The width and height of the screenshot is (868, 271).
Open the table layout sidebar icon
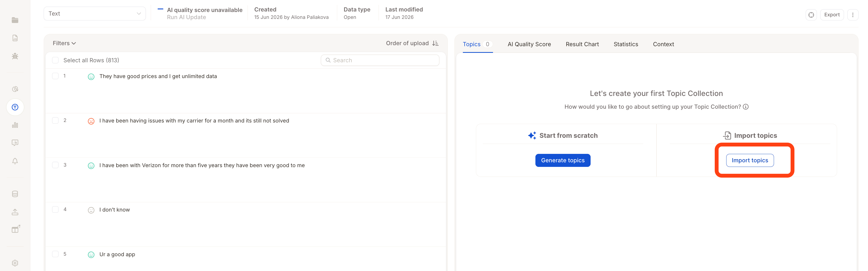(x=16, y=229)
